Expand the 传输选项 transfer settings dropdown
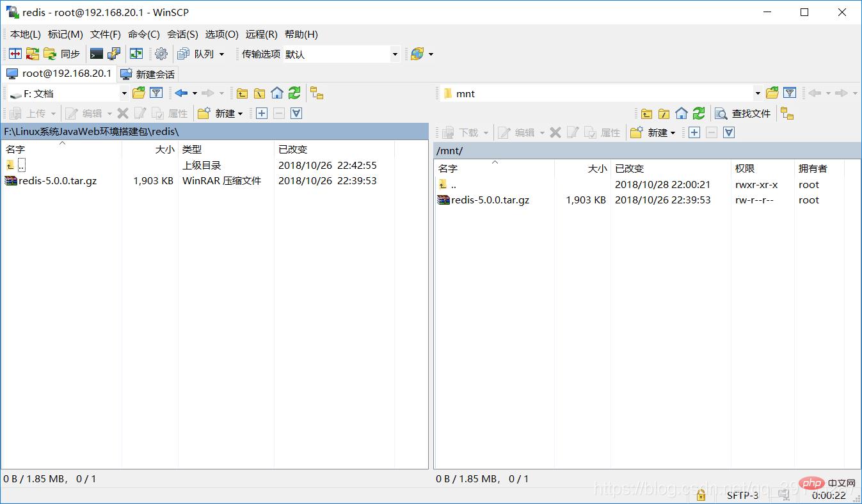Screen dimensions: 862x504 (395, 54)
